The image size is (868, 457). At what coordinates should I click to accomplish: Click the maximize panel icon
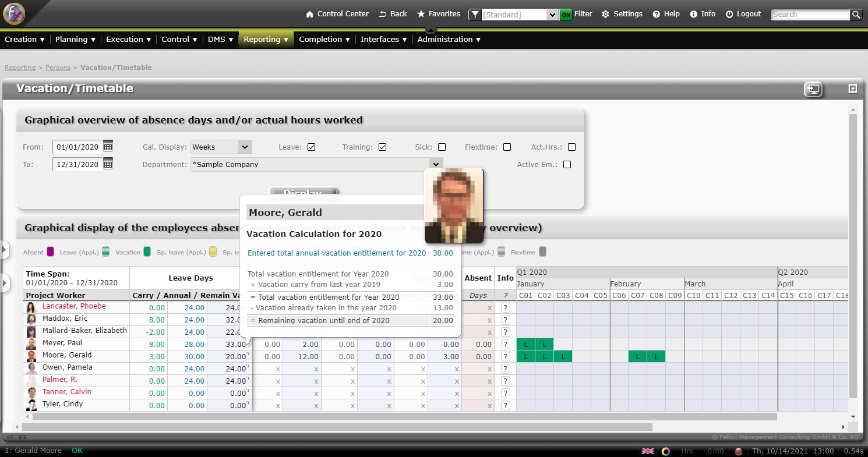click(x=853, y=88)
